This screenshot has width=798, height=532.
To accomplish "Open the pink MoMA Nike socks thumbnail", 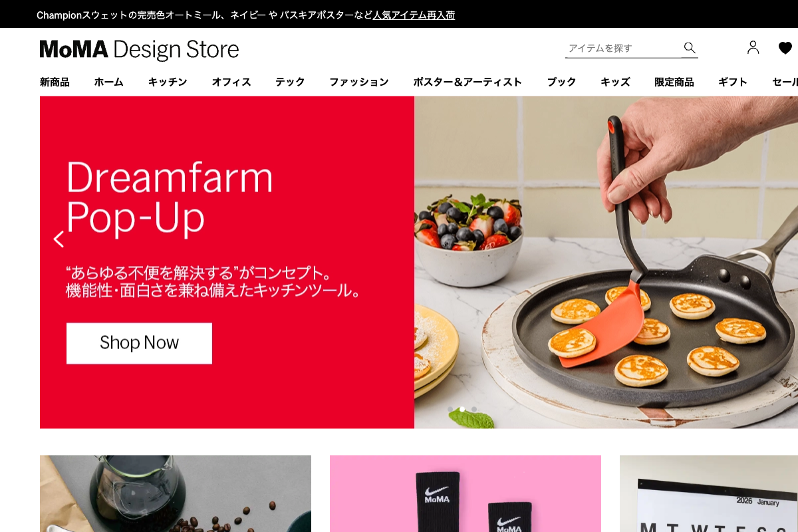I will [465, 493].
